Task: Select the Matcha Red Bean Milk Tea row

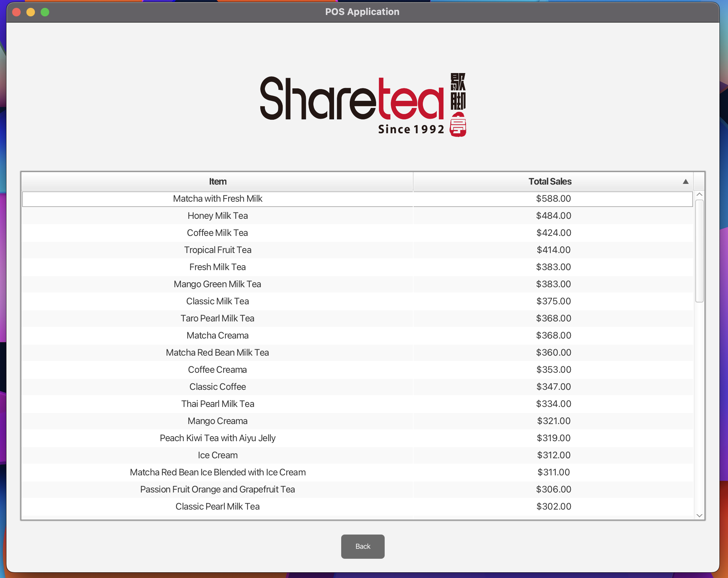Action: [x=217, y=353]
